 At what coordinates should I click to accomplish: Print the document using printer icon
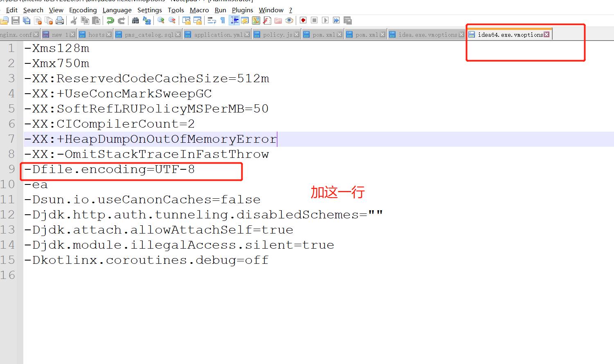(x=60, y=20)
